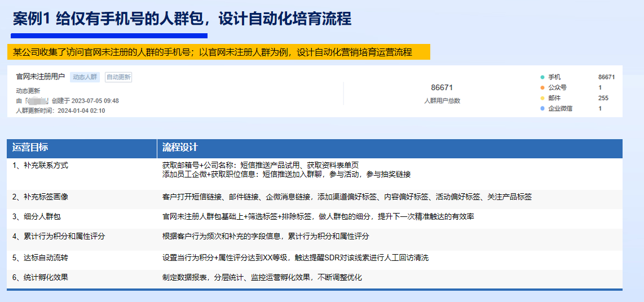Click the 手机 legend label
Image resolution: width=644 pixels, height=302 pixels.
tap(554, 77)
